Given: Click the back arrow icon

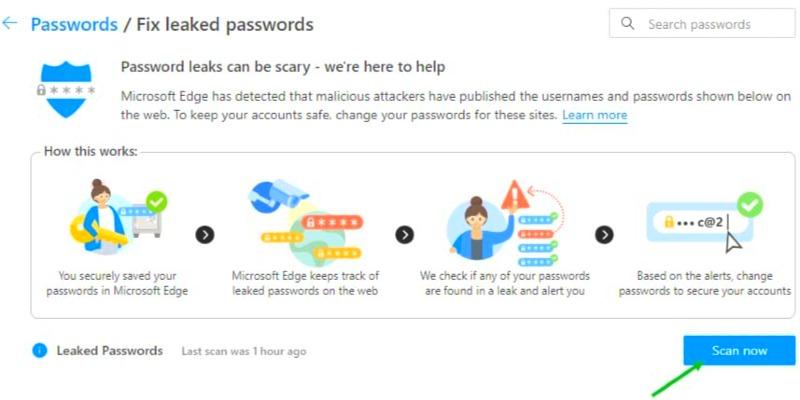Looking at the screenshot, I should click(10, 23).
